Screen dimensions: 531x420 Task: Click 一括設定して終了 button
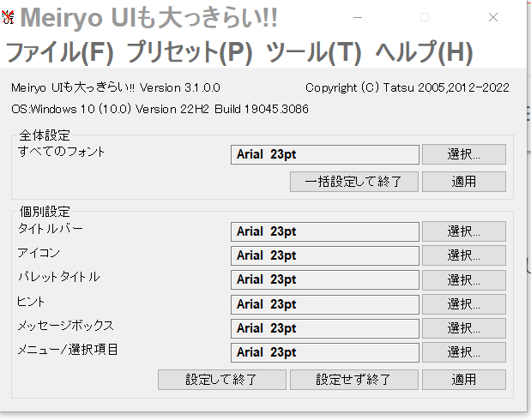(x=354, y=182)
